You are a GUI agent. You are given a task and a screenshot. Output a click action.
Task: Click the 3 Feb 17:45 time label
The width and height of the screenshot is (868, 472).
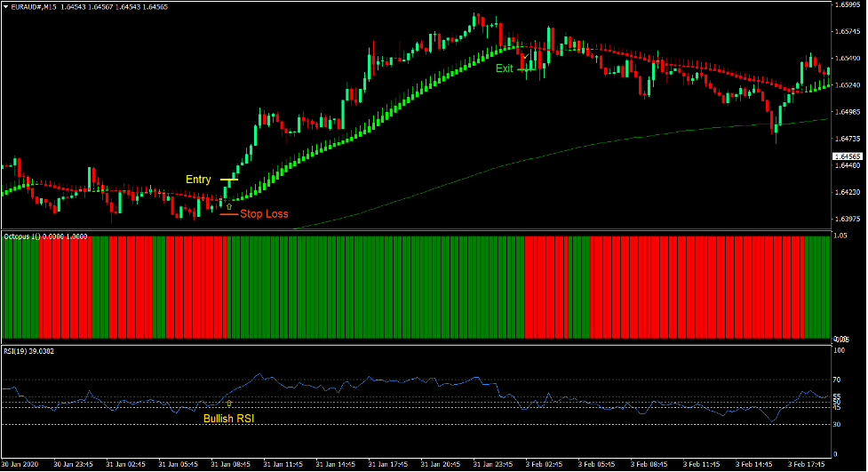coord(806,464)
